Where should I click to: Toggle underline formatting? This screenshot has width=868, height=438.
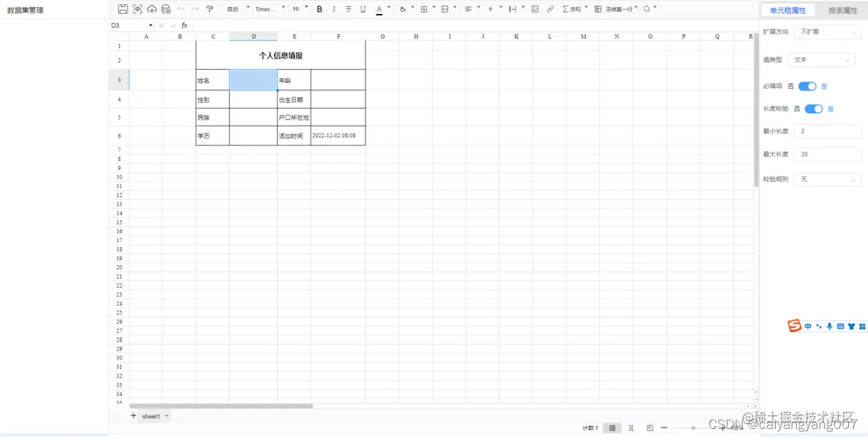click(363, 9)
